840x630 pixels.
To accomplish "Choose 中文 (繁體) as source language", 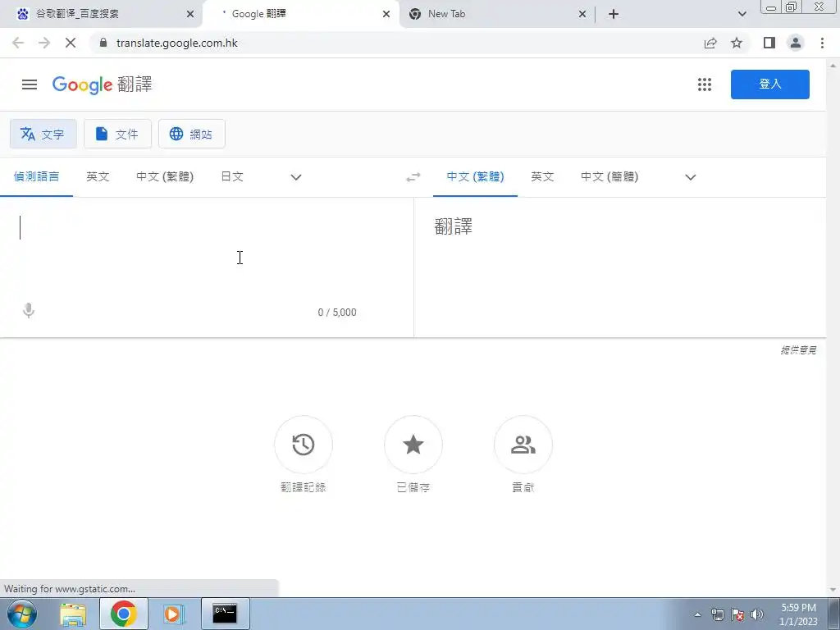I will pyautogui.click(x=165, y=177).
